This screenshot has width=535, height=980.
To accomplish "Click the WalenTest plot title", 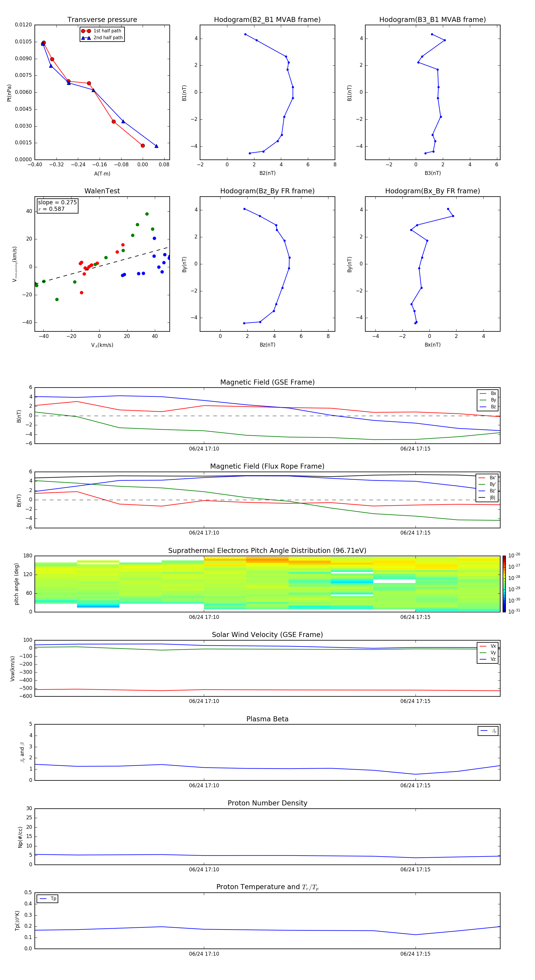I will (x=102, y=191).
